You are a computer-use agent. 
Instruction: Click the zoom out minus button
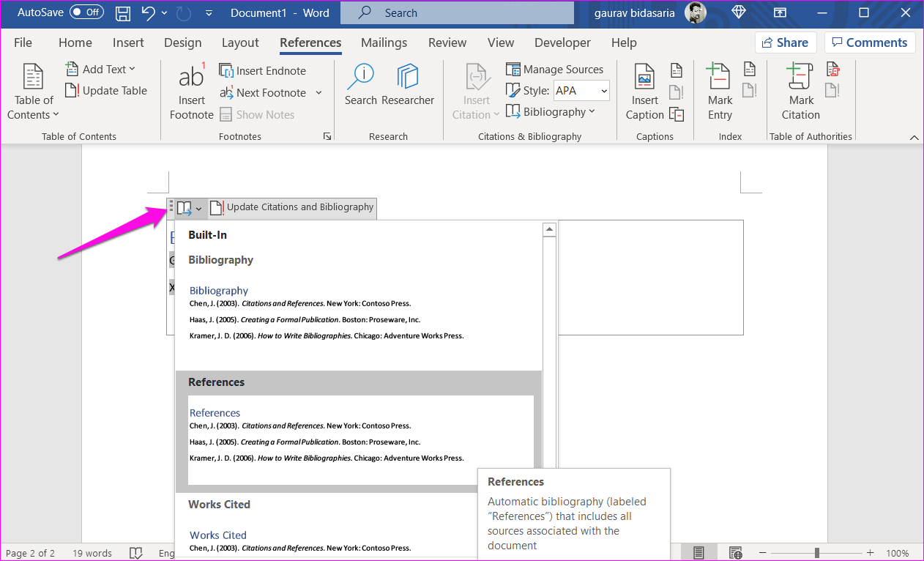763,553
